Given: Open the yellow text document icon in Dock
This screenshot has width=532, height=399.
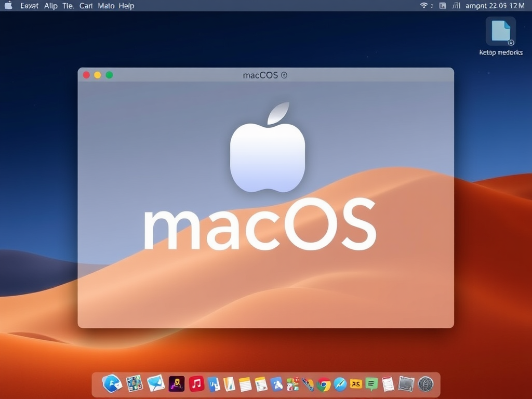Looking at the screenshot, I should tap(261, 384).
